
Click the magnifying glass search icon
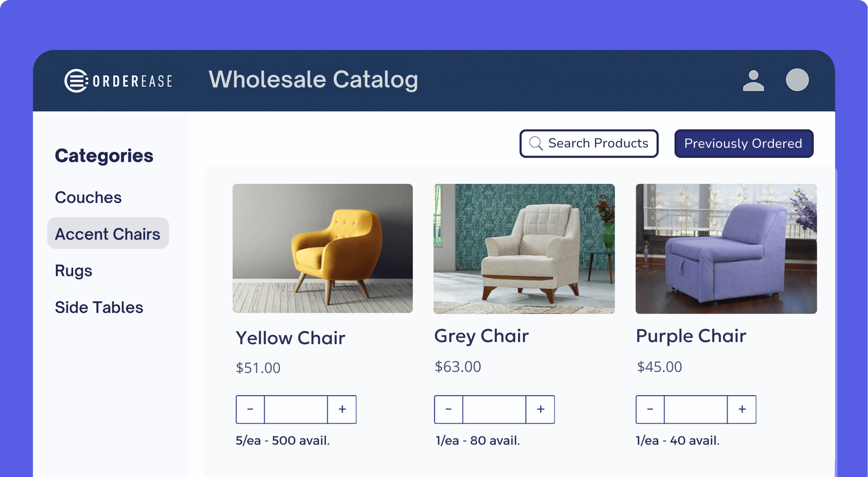point(536,144)
